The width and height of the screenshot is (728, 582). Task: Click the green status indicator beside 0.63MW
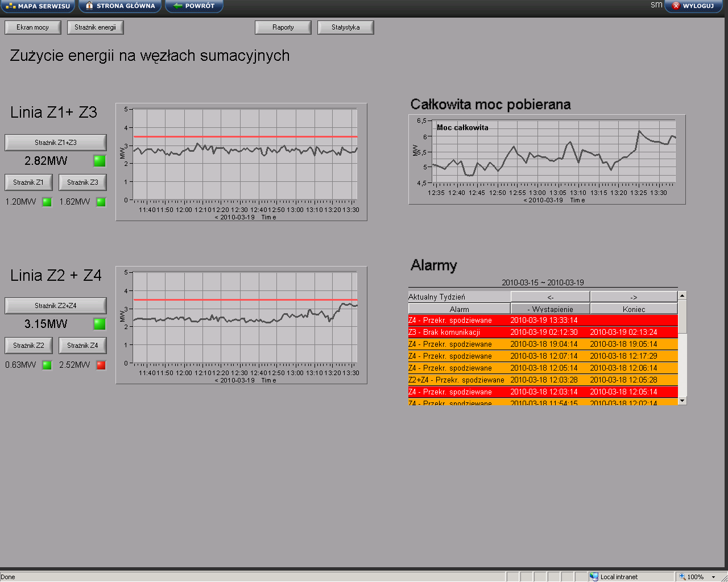47,365
